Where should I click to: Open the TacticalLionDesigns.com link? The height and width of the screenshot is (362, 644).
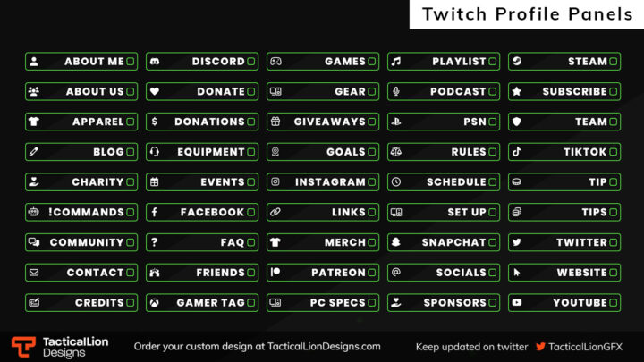(324, 347)
